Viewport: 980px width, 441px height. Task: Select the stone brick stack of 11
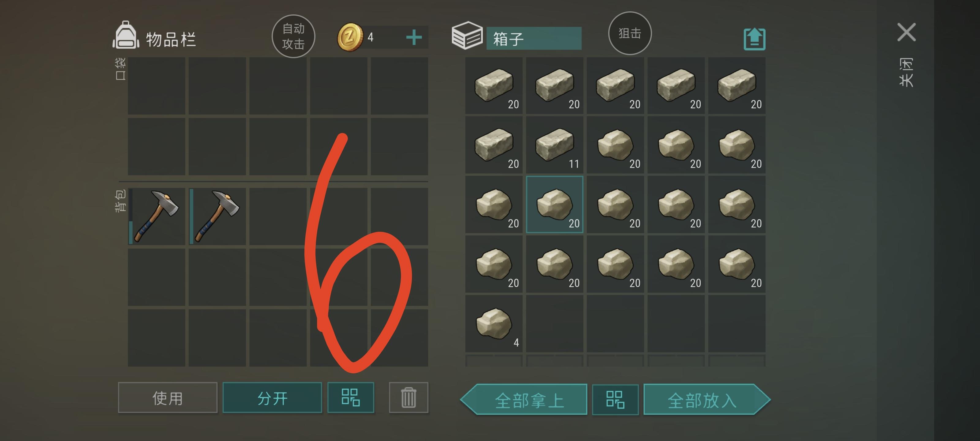[555, 145]
